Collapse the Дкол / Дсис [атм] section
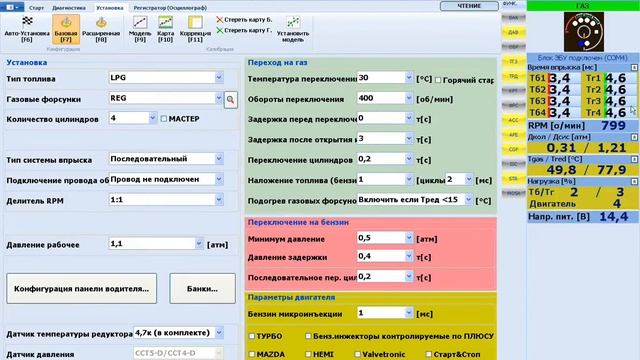Image resolution: width=640 pixels, height=360 pixels. [x=634, y=137]
